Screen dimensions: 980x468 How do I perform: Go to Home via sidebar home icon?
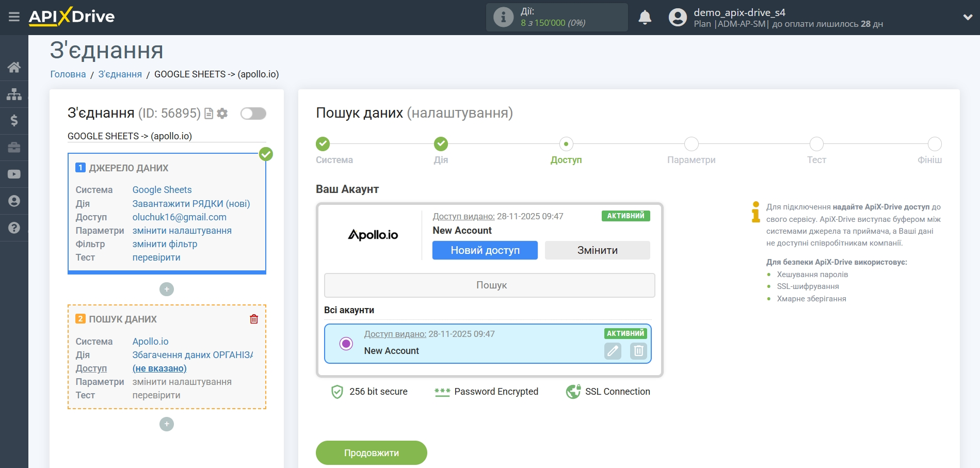coord(14,67)
